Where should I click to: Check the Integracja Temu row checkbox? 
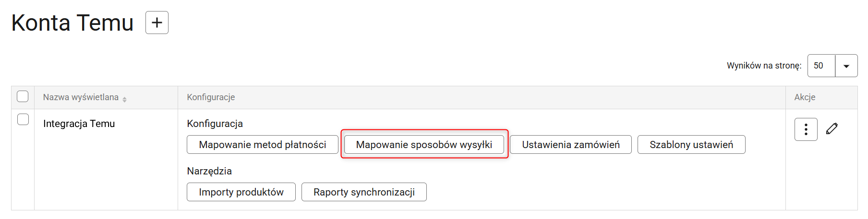coord(23,119)
